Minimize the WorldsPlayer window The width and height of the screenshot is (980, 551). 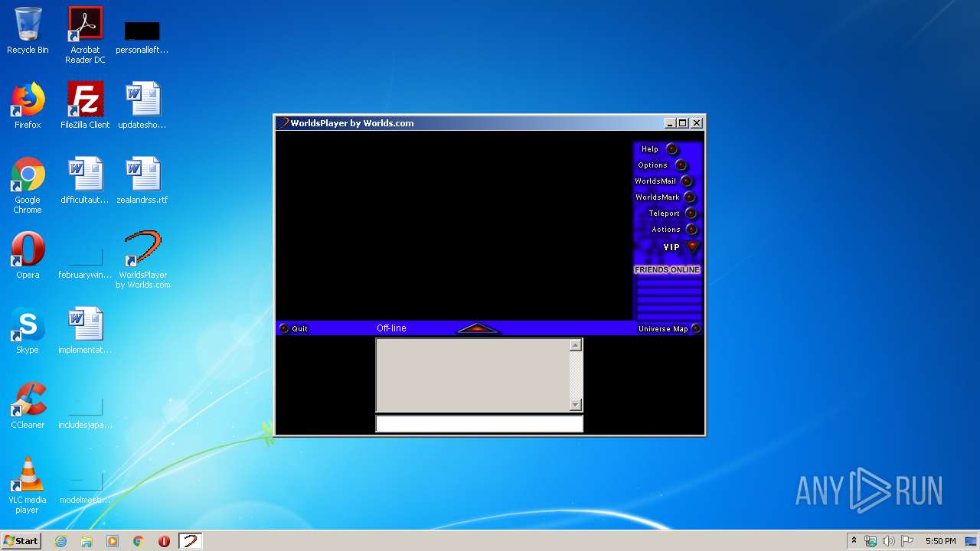tap(670, 123)
